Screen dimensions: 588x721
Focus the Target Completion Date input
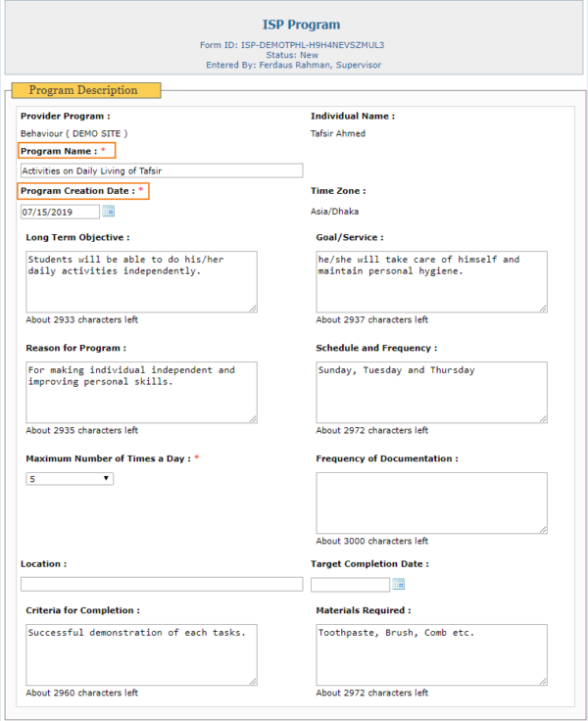[350, 585]
